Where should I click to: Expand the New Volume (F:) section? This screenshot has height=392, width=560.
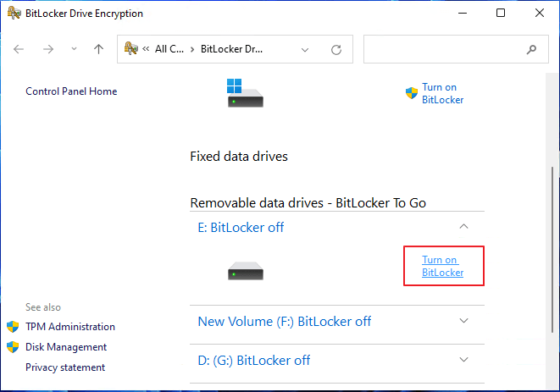coord(463,321)
